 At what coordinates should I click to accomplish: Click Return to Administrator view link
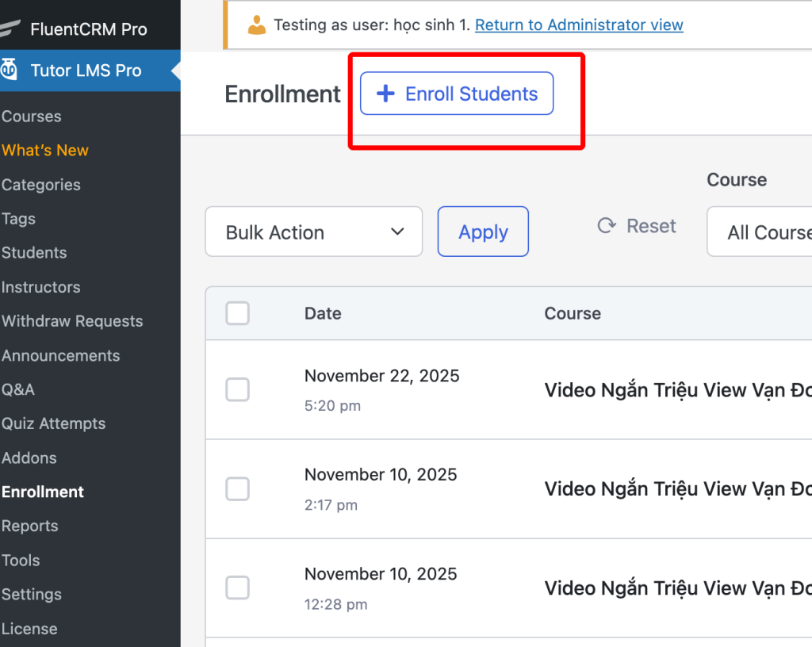[579, 25]
